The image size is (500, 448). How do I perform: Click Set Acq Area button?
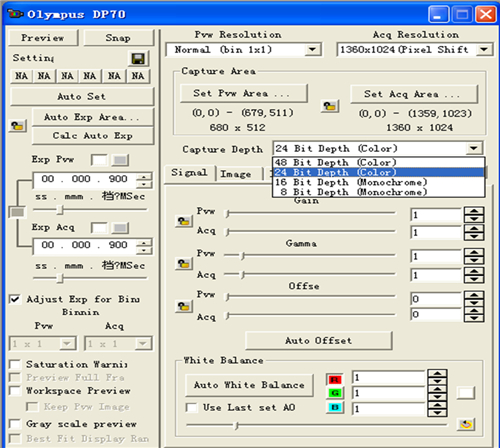[413, 94]
